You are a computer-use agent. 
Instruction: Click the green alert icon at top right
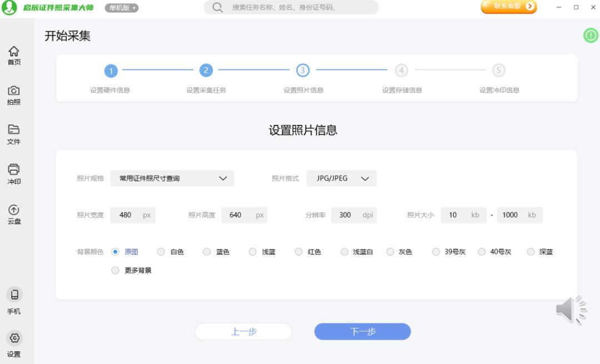point(591,36)
